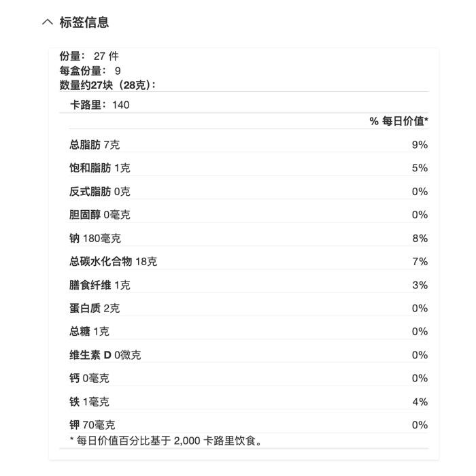Collapse the 标签信息 section chevron
Image resolution: width=476 pixels, height=476 pixels.
(48, 22)
